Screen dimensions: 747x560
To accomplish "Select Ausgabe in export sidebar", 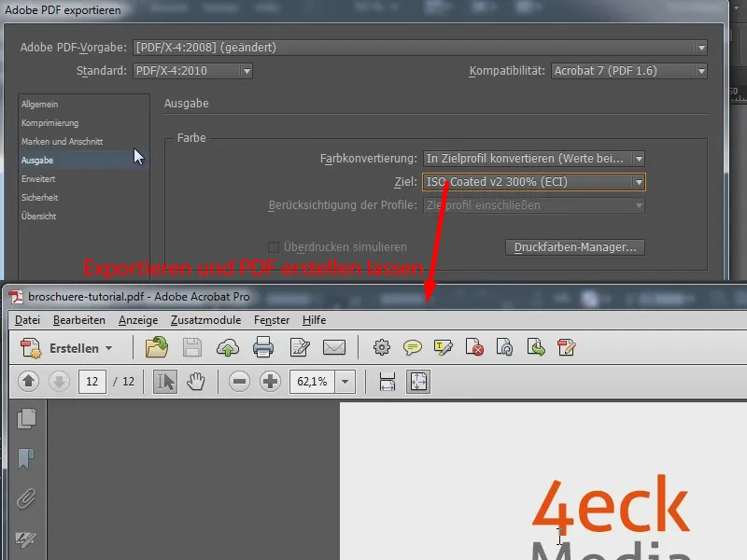I will pyautogui.click(x=84, y=160).
